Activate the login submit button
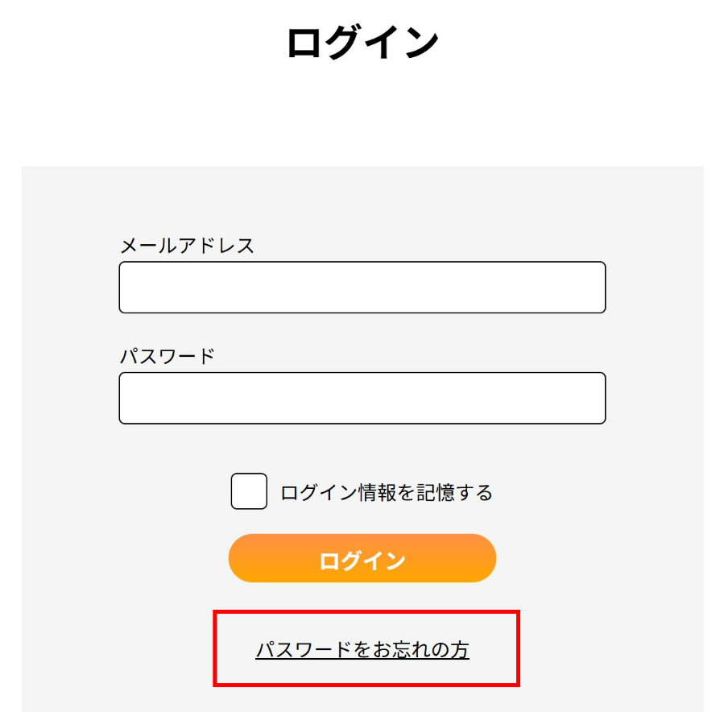The width and height of the screenshot is (728, 712). pos(362,557)
